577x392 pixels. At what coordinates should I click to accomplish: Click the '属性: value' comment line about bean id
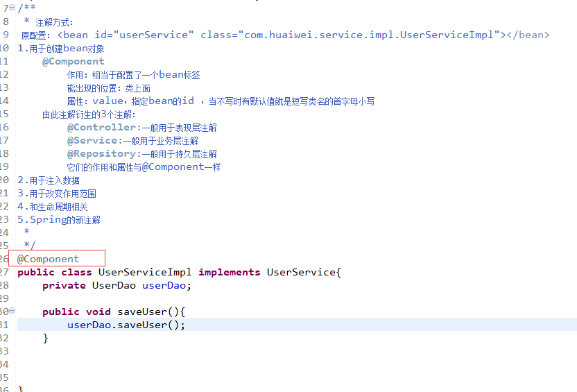click(221, 101)
